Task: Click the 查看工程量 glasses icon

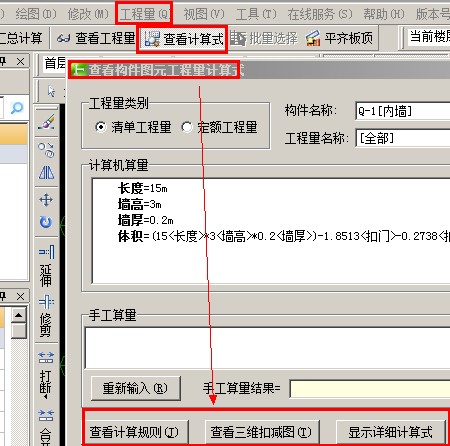Action: pyautogui.click(x=63, y=38)
